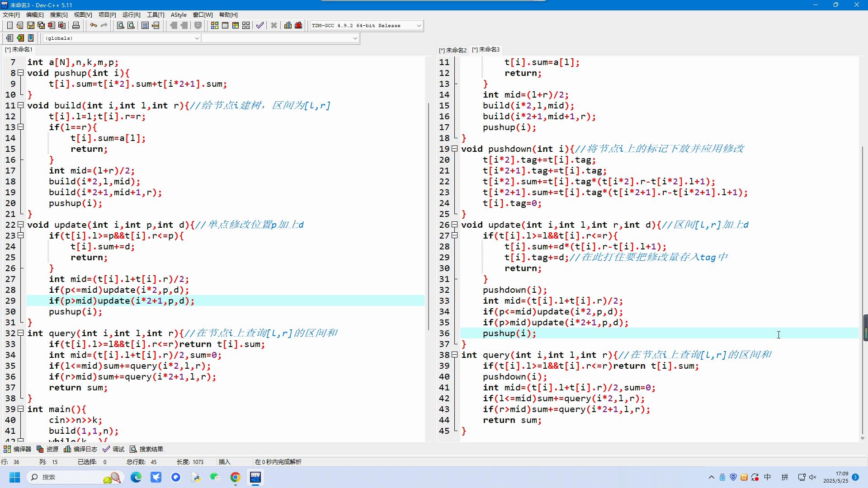Select the 未命名3 editor tab
The height and width of the screenshot is (488, 868).
click(x=486, y=49)
